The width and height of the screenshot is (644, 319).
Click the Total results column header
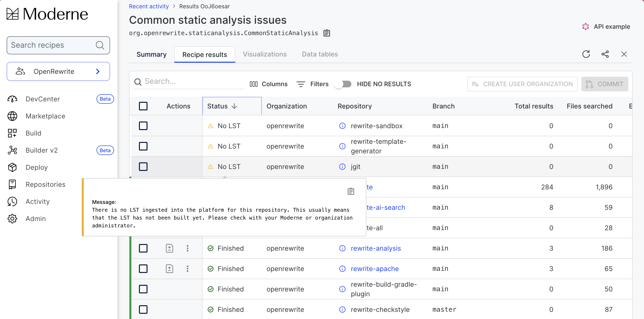click(x=534, y=106)
